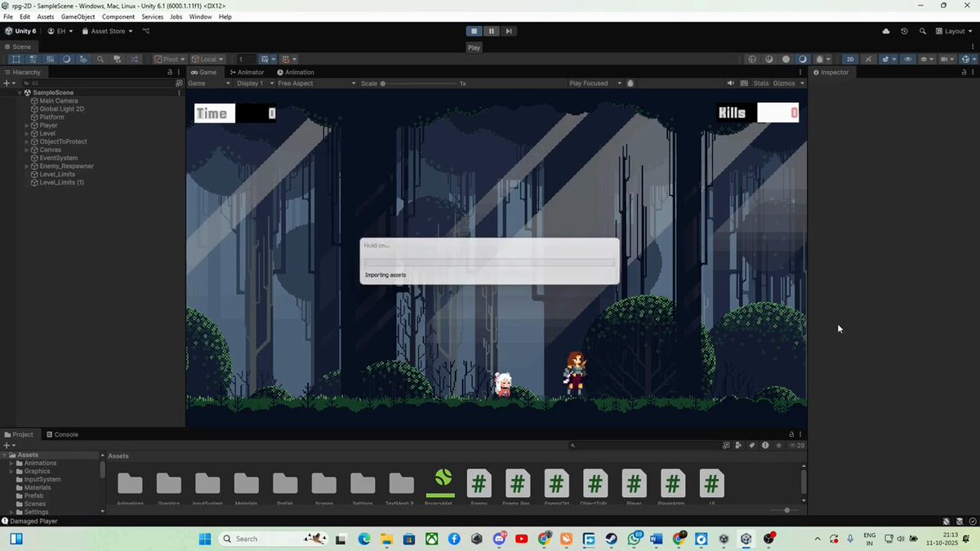The width and height of the screenshot is (980, 551).
Task: Expand the Player object in Hierarchy
Action: point(27,126)
